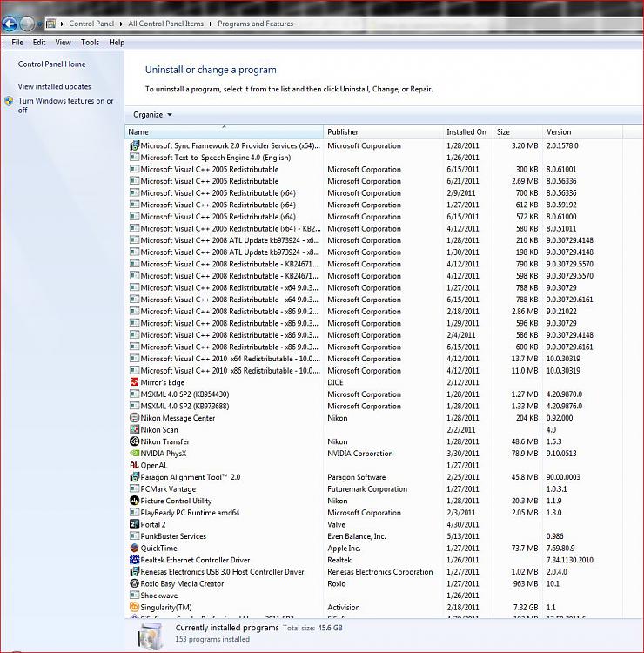This screenshot has height=653, width=644.
Task: Click the 7.32 GB size value
Action: (x=526, y=607)
